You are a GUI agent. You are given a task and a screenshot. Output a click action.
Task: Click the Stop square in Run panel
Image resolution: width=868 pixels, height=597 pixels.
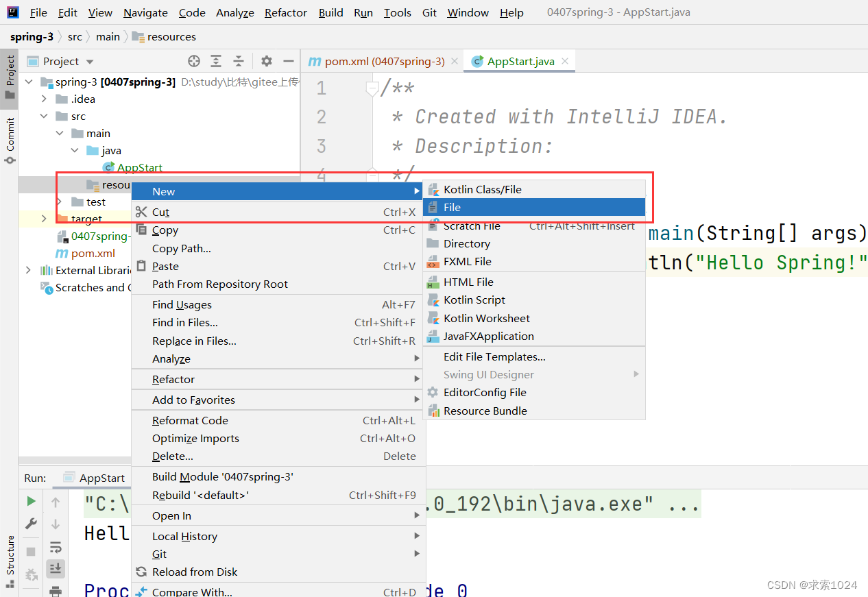pos(31,551)
